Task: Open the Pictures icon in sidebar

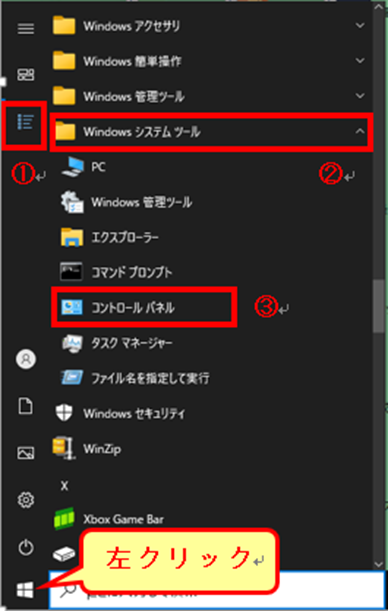Action: (x=26, y=453)
